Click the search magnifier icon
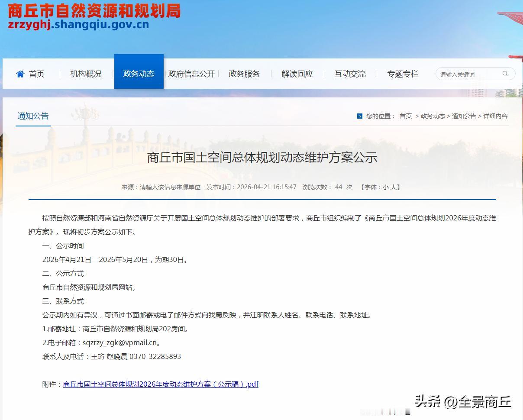The height and width of the screenshot is (420, 523). click(x=505, y=74)
